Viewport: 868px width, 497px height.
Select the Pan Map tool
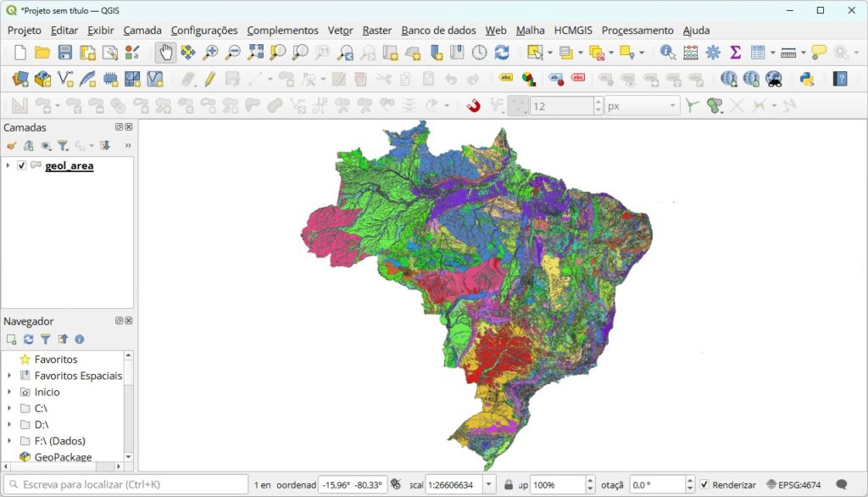166,52
